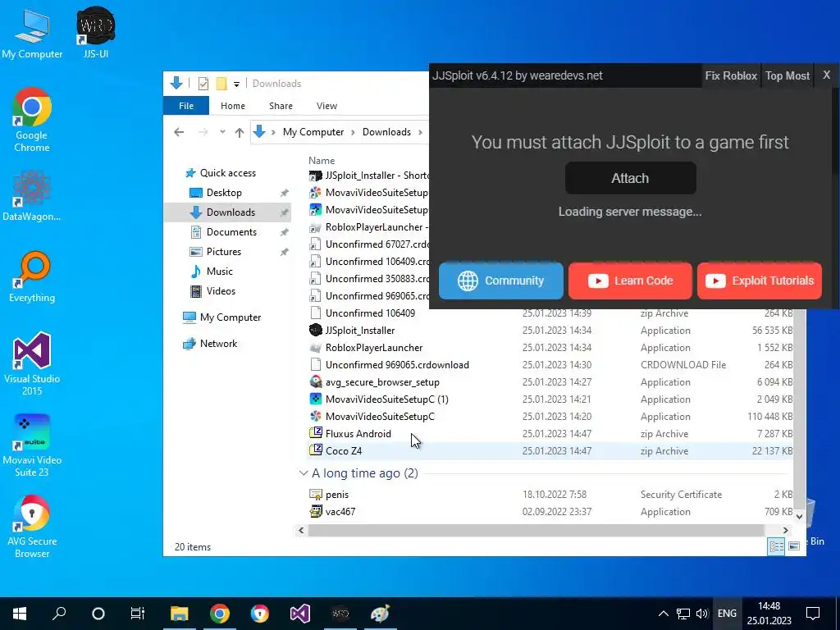Select the RobloxPlayerLauncher application file
The image size is (840, 630).
(x=550, y=348)
